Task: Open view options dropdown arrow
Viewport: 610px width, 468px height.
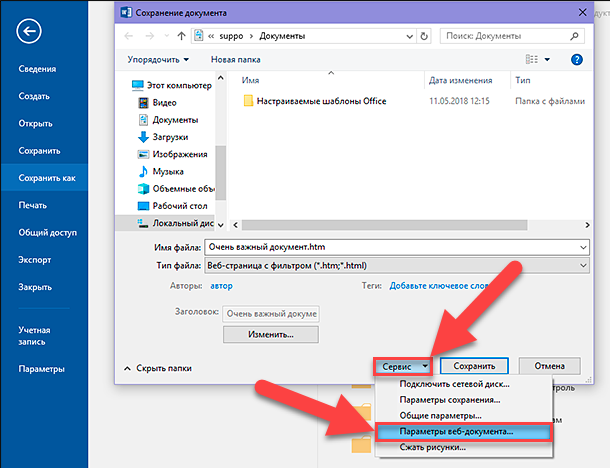Action: click(547, 60)
